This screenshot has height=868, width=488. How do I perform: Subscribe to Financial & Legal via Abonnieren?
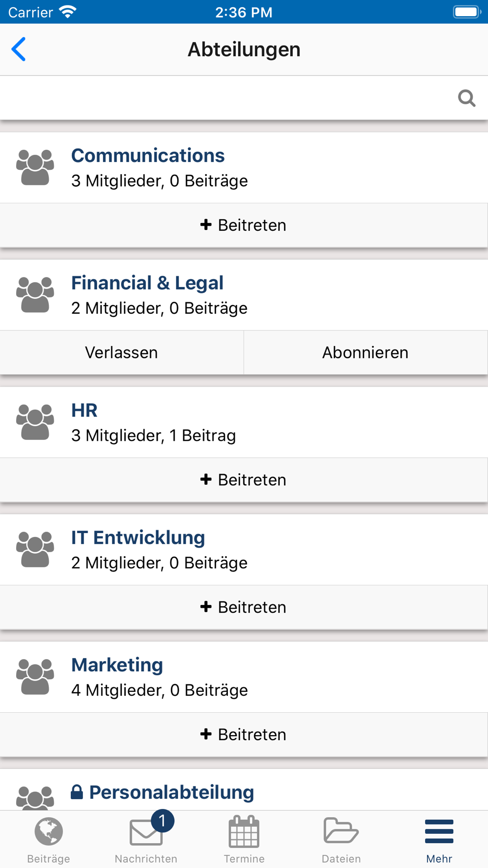(x=366, y=352)
